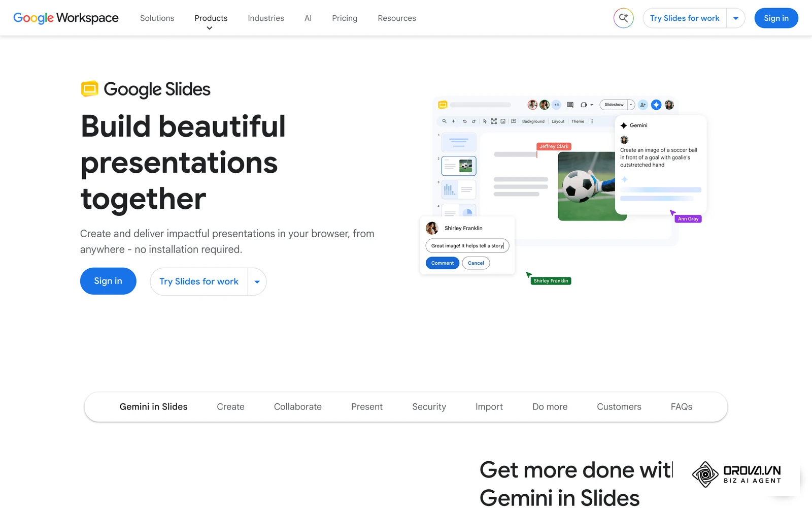
Task: Jump to the FAQs tab
Action: [x=681, y=407]
